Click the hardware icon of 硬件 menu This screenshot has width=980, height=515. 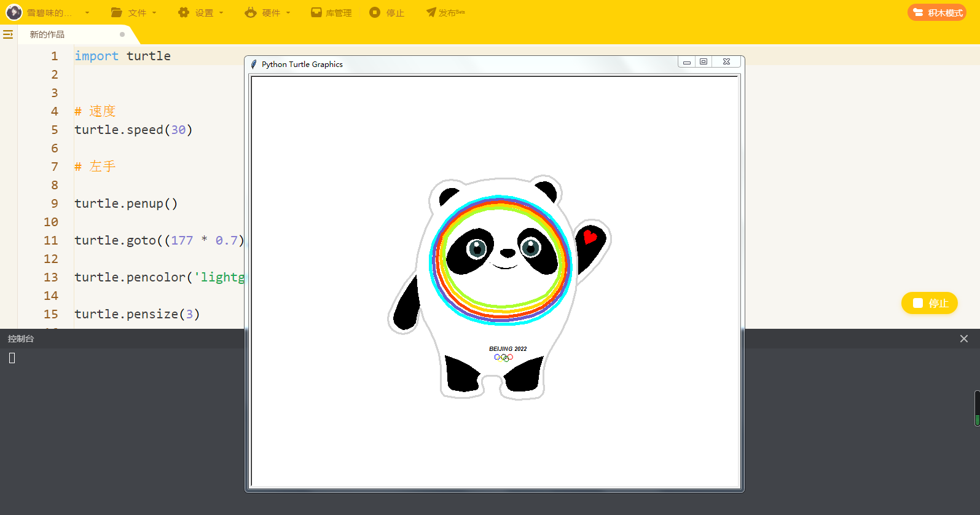click(x=250, y=12)
